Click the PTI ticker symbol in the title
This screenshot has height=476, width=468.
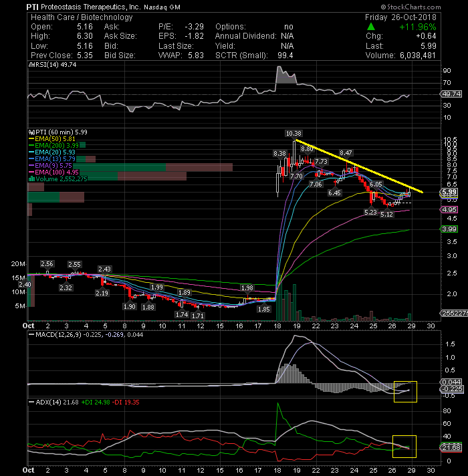33,7
